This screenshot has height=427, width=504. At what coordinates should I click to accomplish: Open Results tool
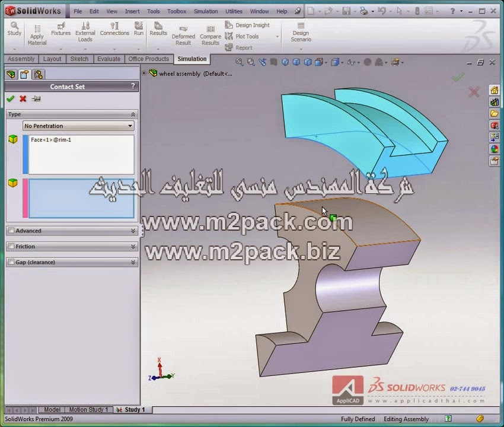point(158,28)
